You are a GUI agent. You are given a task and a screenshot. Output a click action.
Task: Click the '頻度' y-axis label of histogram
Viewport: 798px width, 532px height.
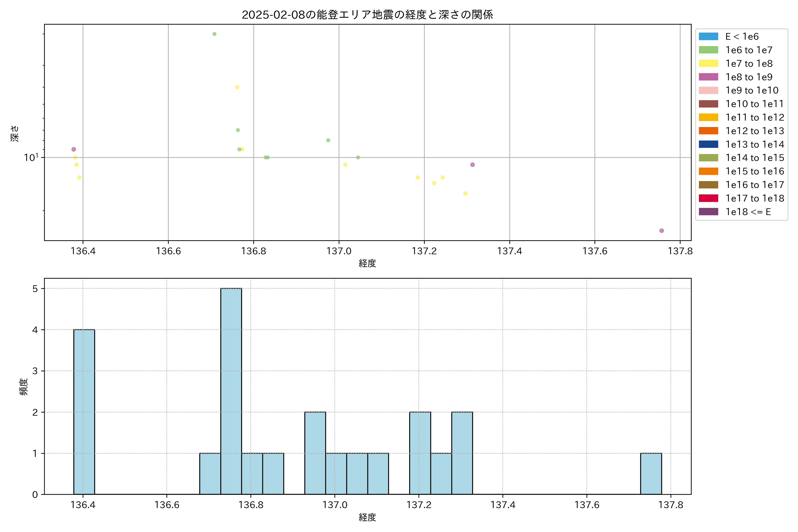23,387
